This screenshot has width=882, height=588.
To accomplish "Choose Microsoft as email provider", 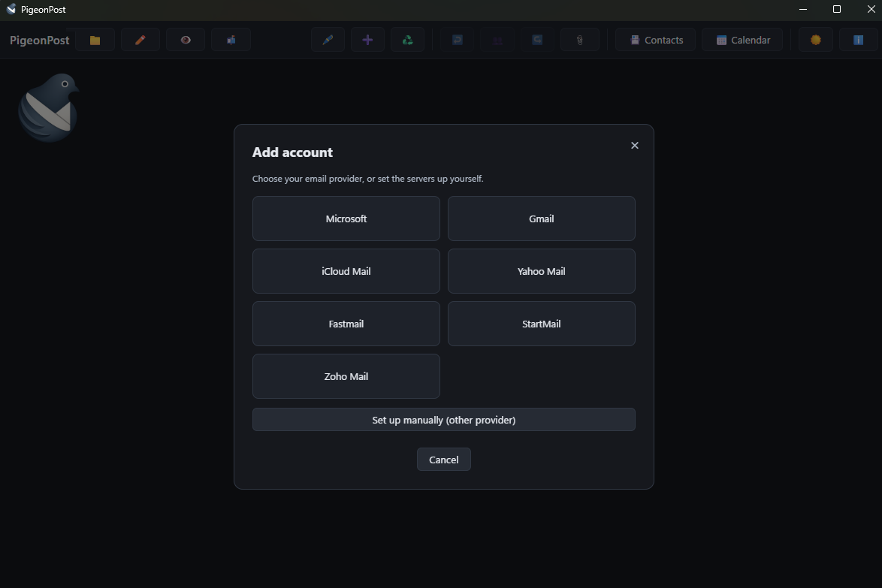I will pyautogui.click(x=346, y=219).
